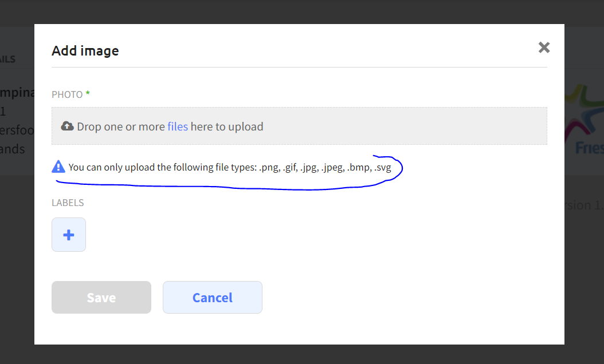Click the blue warning triangle icon
This screenshot has height=364, width=604.
(x=58, y=167)
